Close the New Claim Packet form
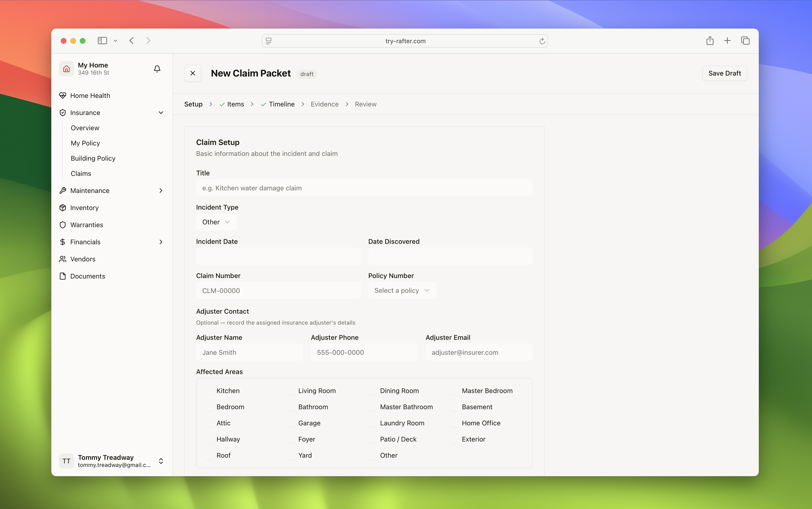The width and height of the screenshot is (812, 509). (x=193, y=73)
